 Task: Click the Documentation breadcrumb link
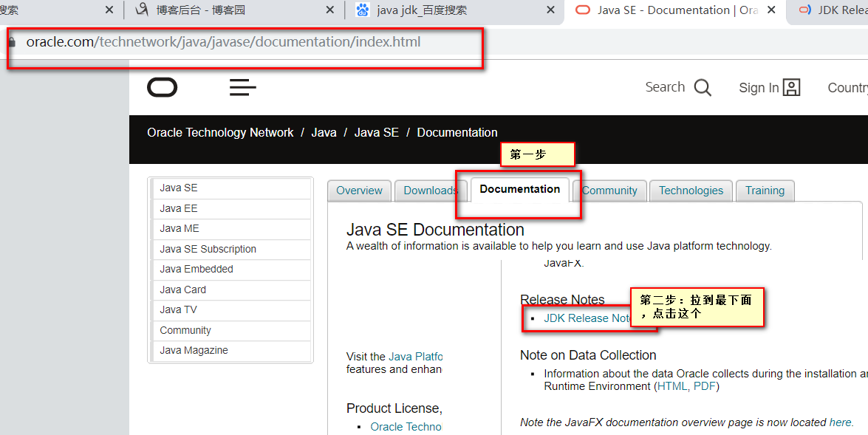coord(457,133)
